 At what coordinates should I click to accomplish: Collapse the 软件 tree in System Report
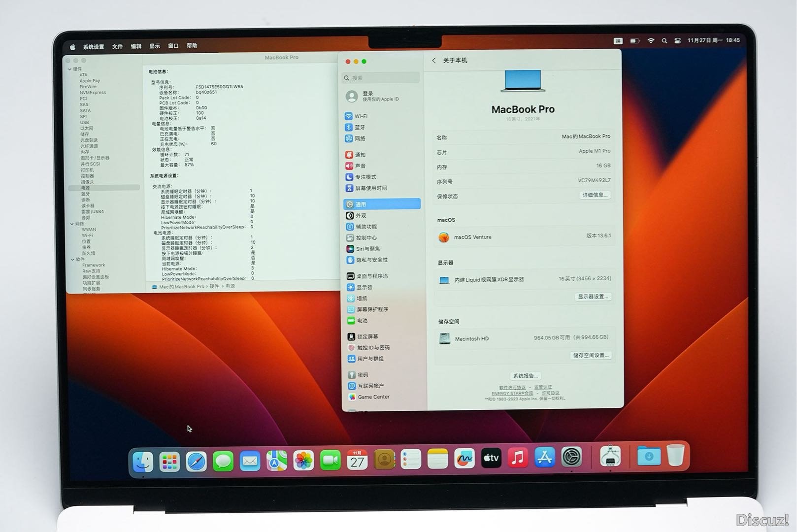point(72,259)
